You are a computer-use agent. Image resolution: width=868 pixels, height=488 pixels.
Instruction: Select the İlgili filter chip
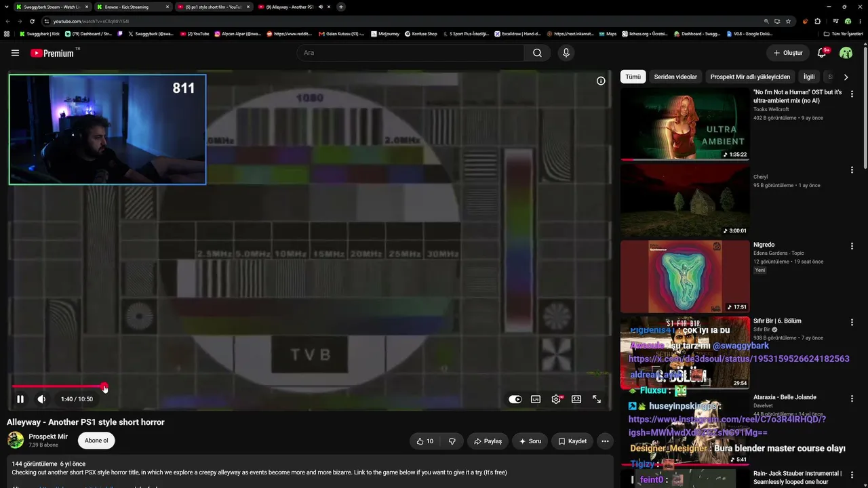point(809,77)
